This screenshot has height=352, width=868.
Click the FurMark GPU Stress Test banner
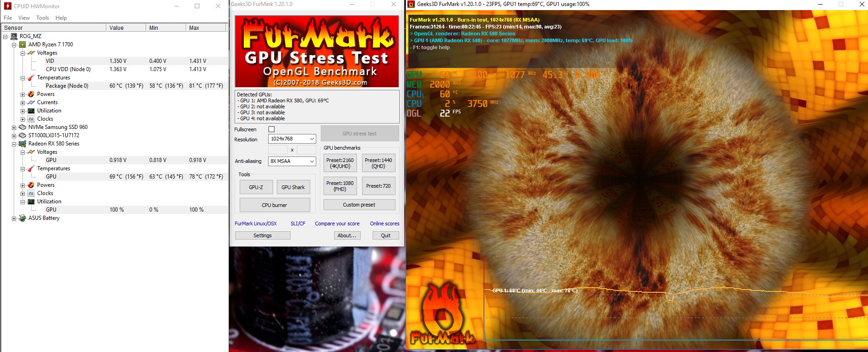click(x=317, y=51)
